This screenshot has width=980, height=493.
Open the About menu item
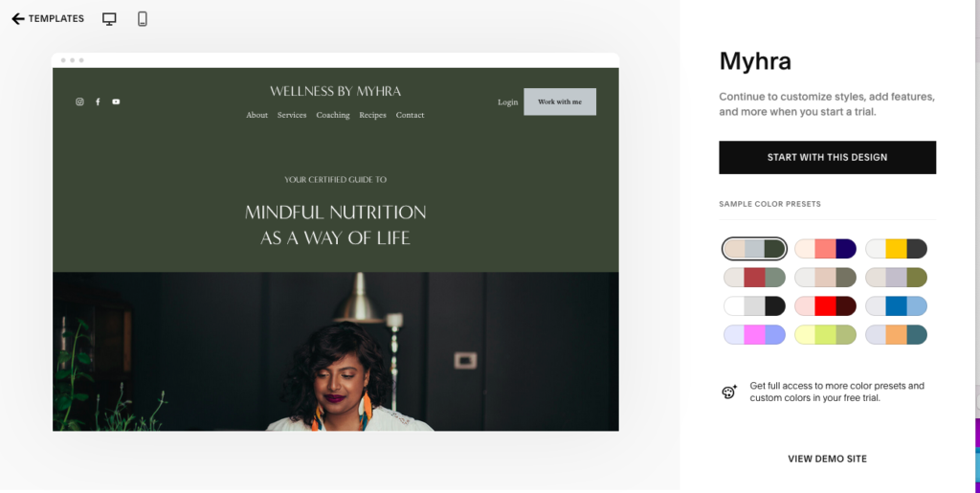tap(256, 115)
